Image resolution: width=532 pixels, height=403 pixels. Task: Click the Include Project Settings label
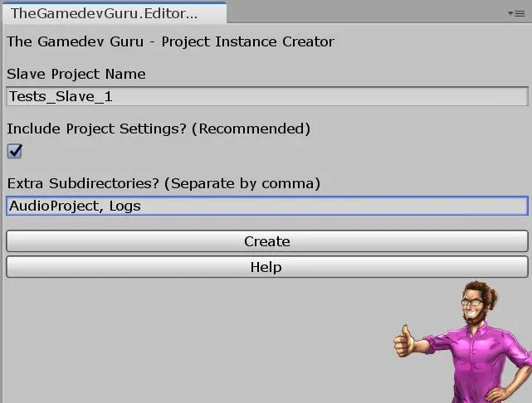click(x=159, y=129)
